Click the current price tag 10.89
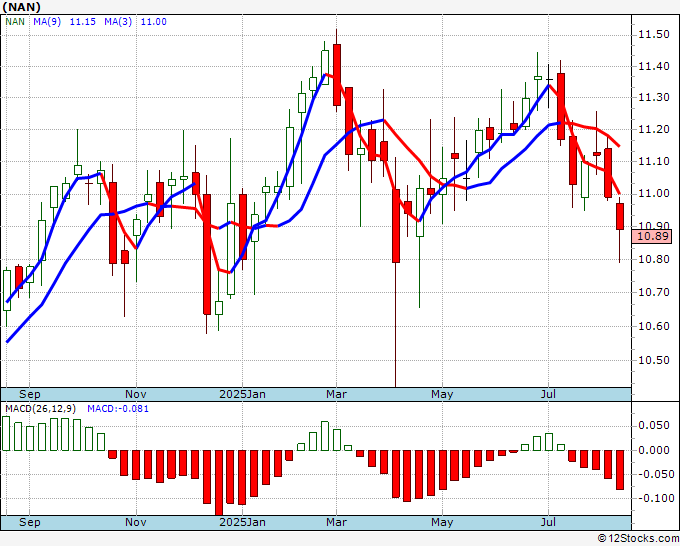 point(652,236)
